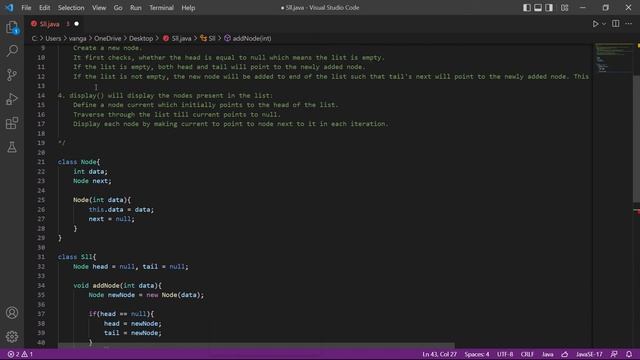Image resolution: width=640 pixels, height=360 pixels.
Task: Click 'class Sll{' line
Action: point(77,257)
